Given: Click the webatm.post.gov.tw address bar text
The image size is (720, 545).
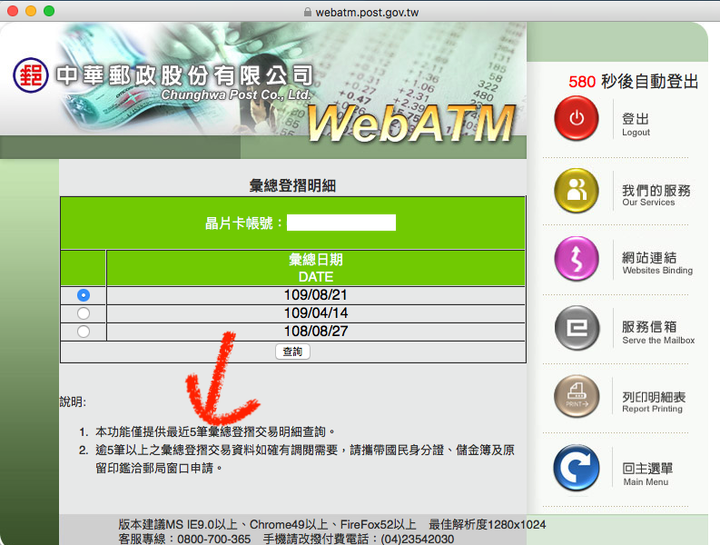Looking at the screenshot, I should [x=367, y=12].
